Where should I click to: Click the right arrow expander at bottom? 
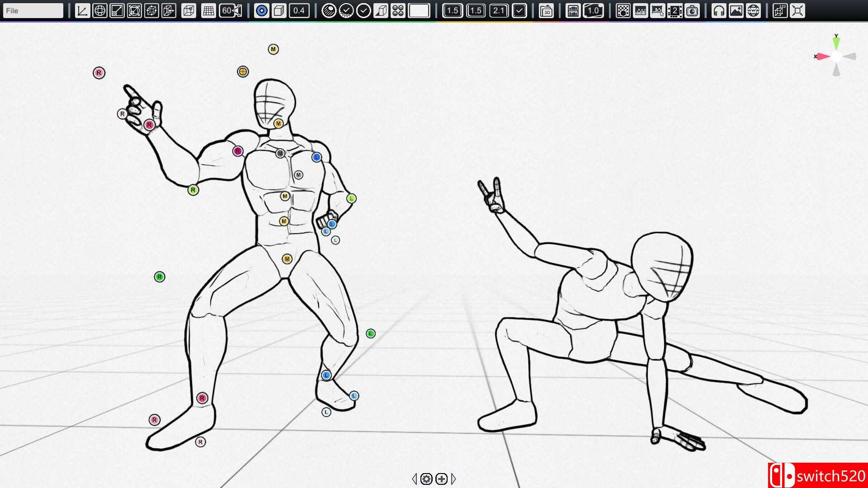coord(454,479)
